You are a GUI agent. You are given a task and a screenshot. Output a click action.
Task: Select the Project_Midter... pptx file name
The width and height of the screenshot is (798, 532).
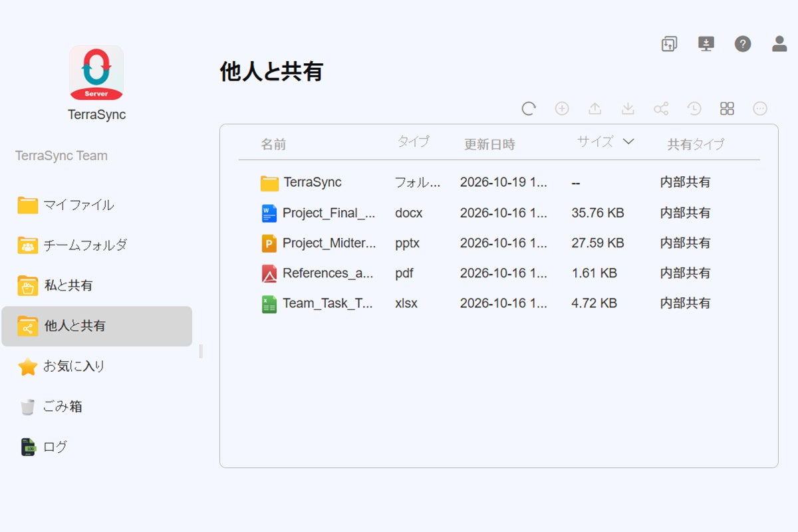[x=329, y=243]
